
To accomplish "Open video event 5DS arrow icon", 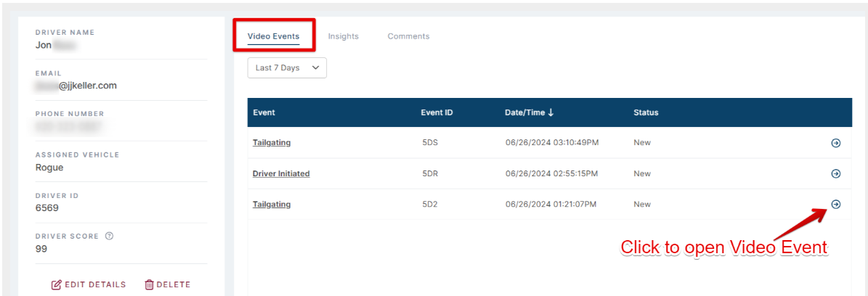I will tap(836, 143).
